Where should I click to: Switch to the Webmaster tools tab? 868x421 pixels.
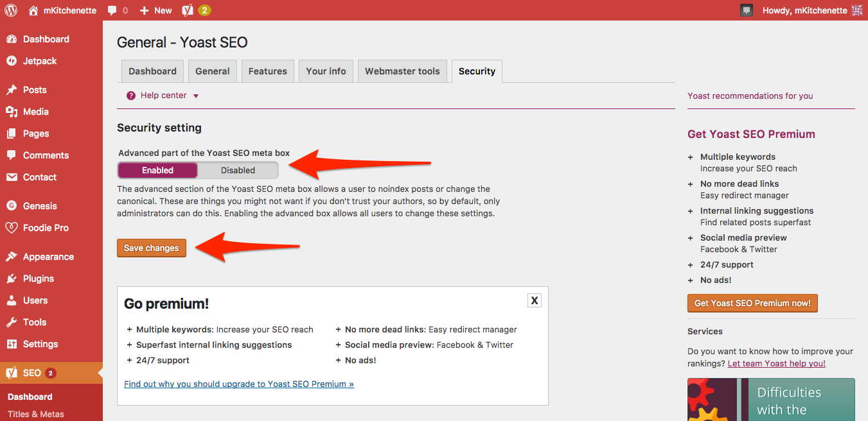(x=402, y=71)
